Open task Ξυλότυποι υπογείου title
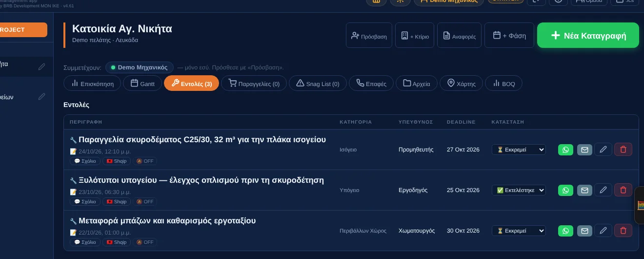 click(x=201, y=180)
